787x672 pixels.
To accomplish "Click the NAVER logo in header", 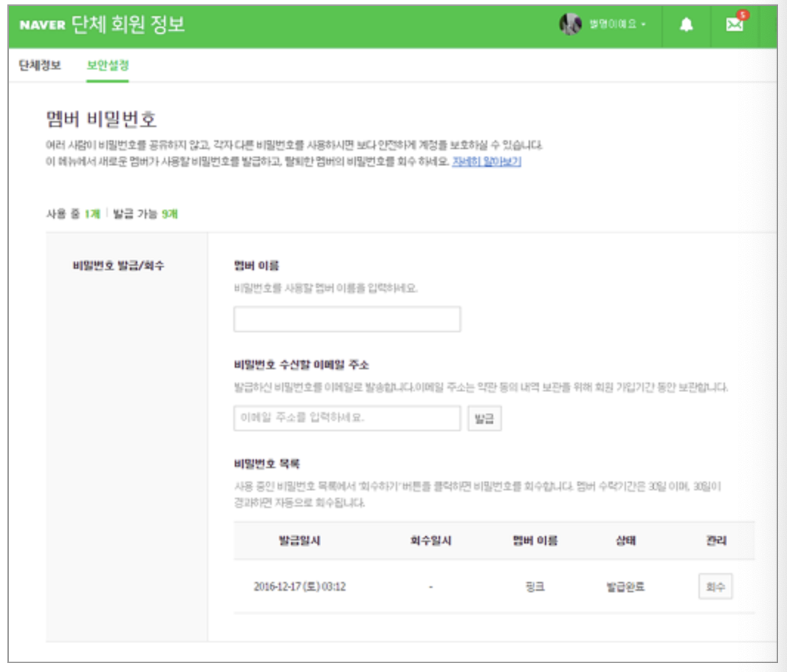I will (x=43, y=25).
